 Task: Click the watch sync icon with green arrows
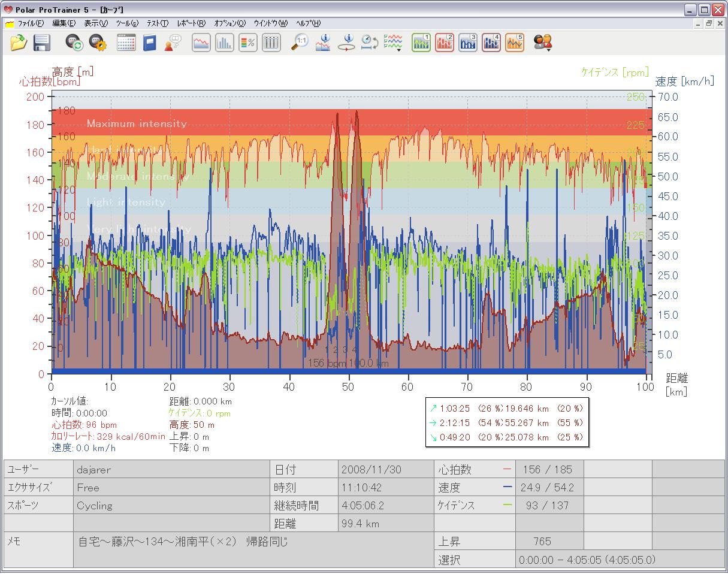pyautogui.click(x=74, y=43)
